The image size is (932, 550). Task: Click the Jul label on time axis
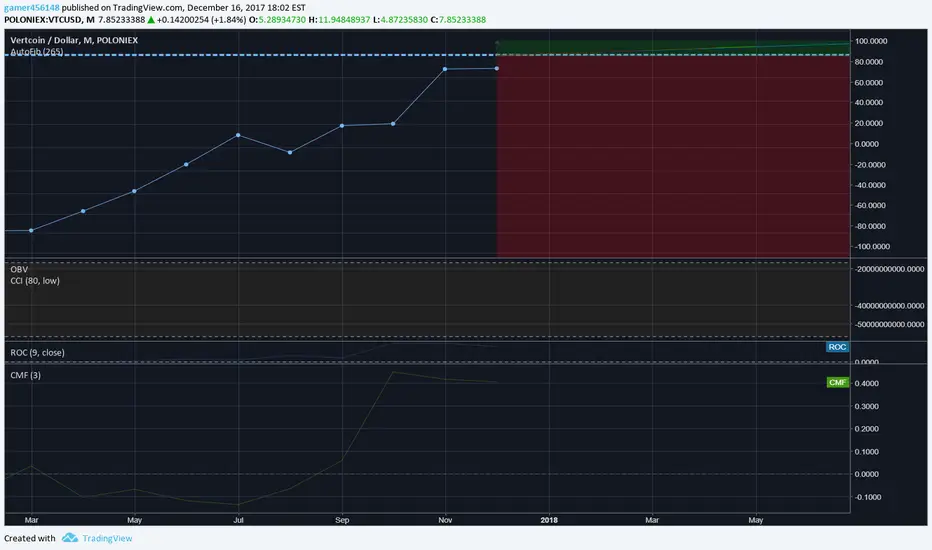(238, 520)
